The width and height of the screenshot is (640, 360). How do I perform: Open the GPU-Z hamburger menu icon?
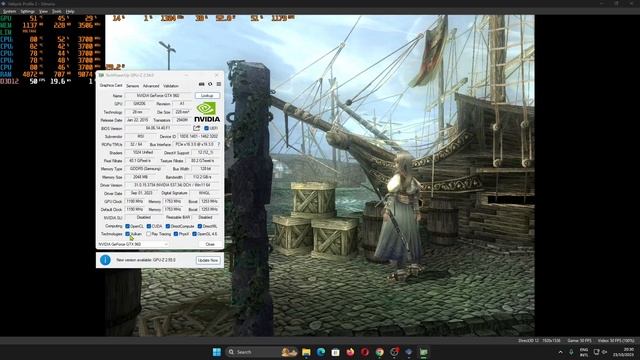pyautogui.click(x=219, y=84)
